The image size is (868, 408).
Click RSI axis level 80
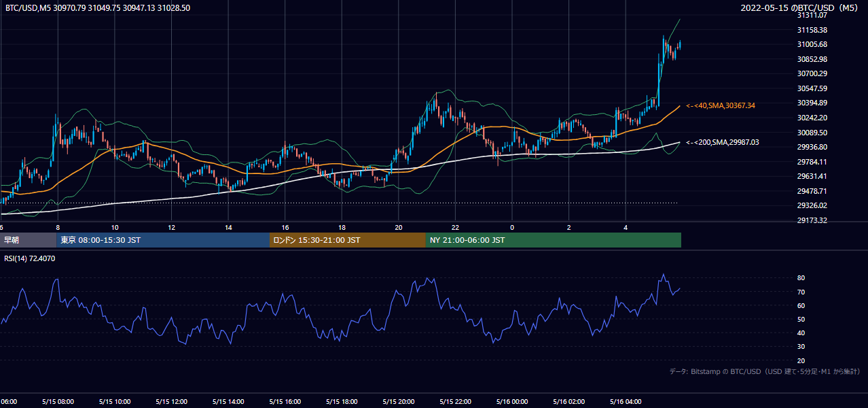[801, 278]
